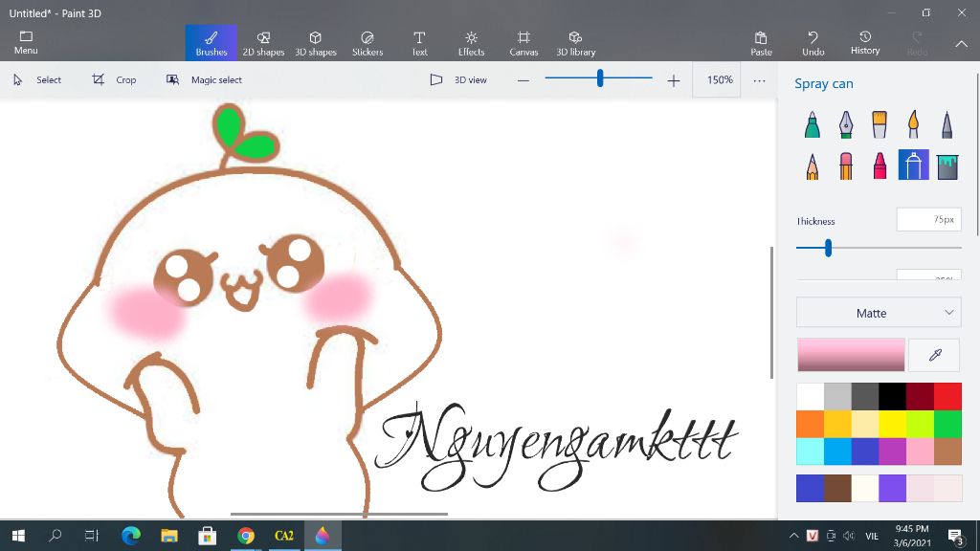Toggle 3D view mode
Image resolution: width=980 pixels, height=551 pixels.
(x=458, y=80)
